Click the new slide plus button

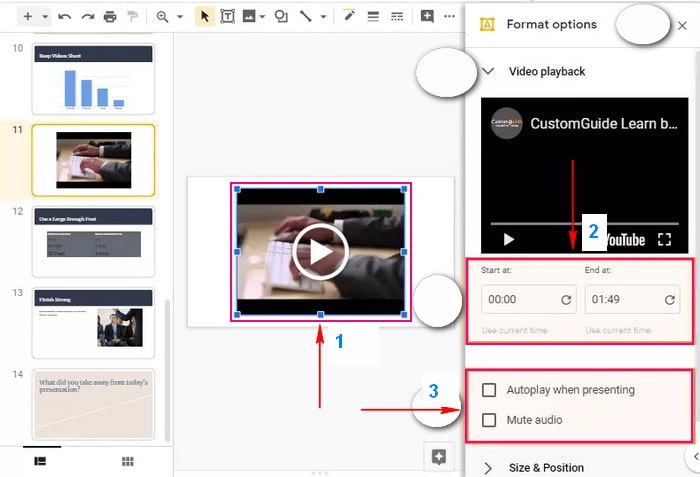(x=28, y=17)
